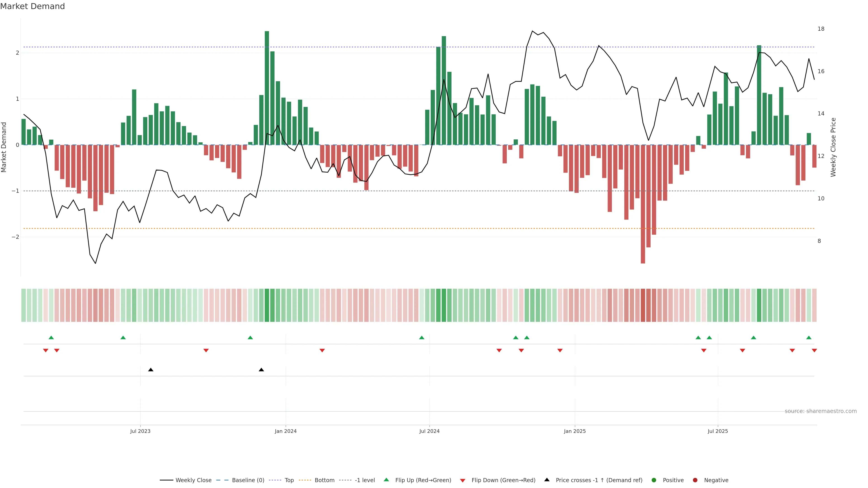
Task: Click black price-cross marker before Jan 2024
Action: (x=261, y=370)
